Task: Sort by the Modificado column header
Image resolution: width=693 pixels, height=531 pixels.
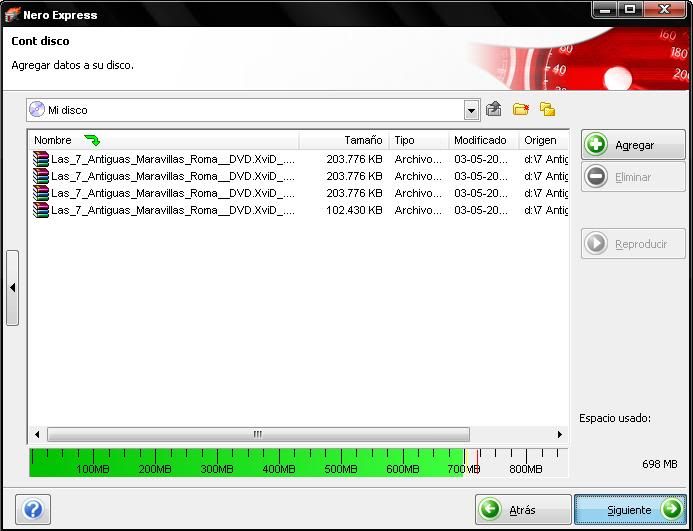Action: (484, 140)
